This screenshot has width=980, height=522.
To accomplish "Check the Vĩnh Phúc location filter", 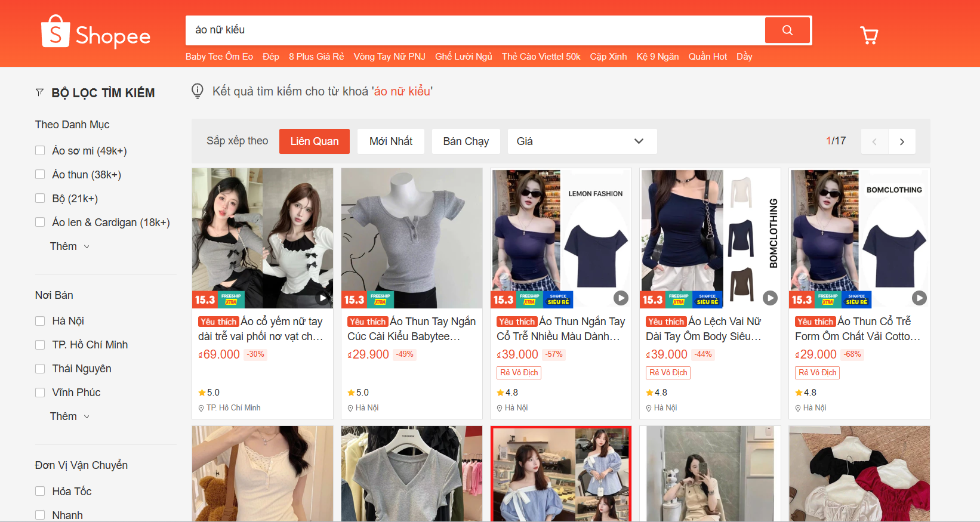I will (40, 393).
